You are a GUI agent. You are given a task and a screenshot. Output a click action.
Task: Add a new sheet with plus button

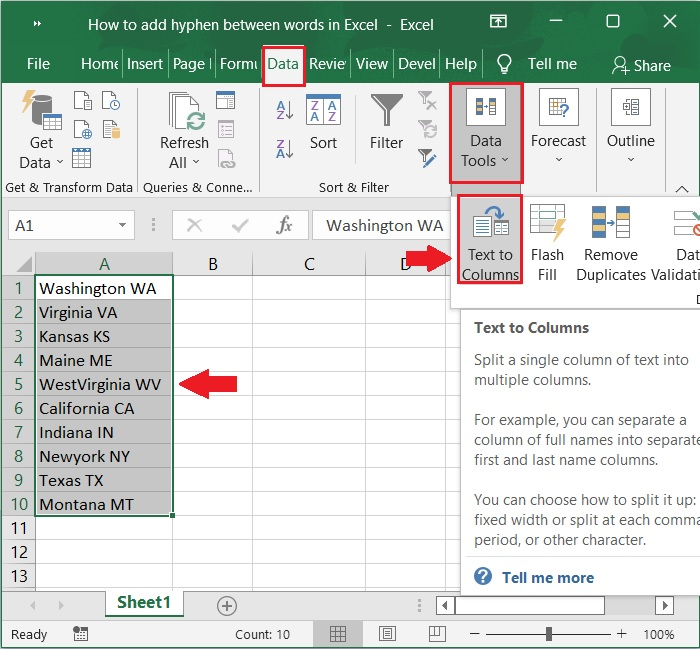pos(227,605)
